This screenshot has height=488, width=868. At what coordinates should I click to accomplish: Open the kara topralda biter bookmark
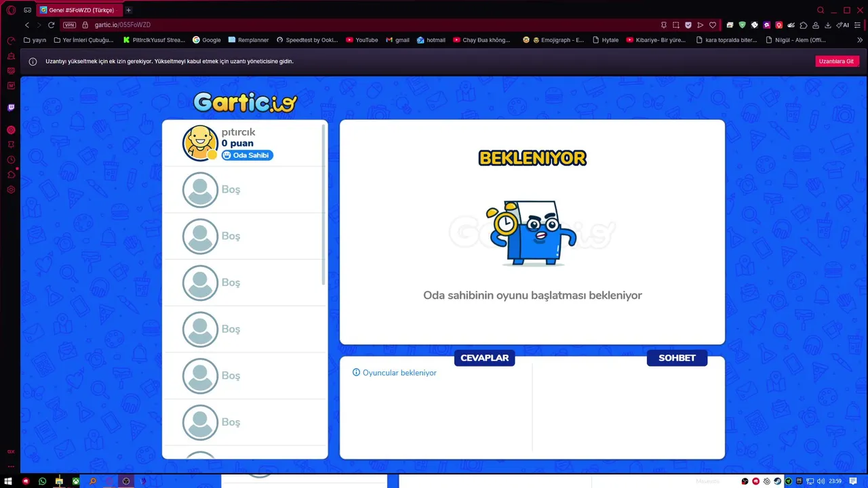tap(726, 40)
